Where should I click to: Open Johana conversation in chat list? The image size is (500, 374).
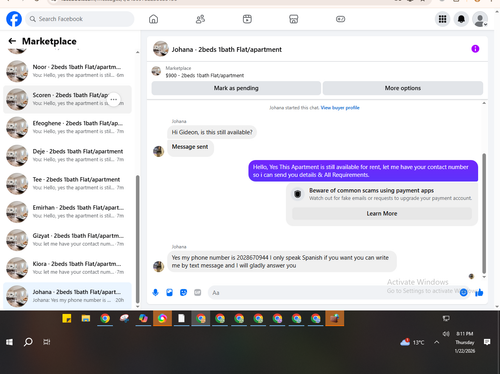67,296
